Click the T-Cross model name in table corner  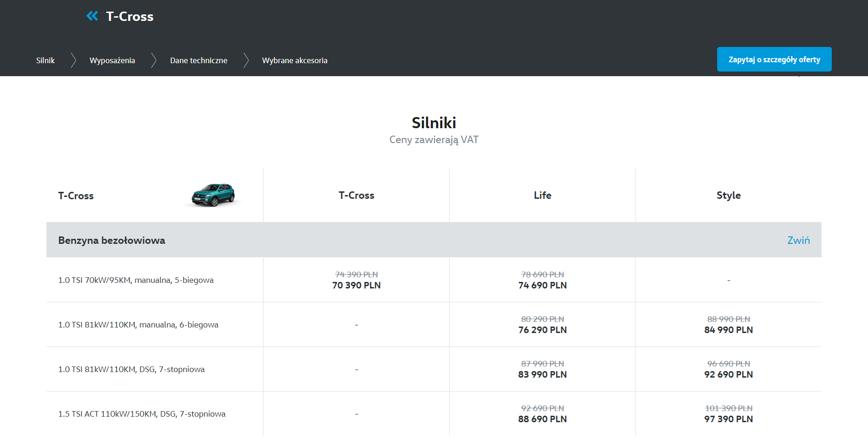click(x=76, y=196)
